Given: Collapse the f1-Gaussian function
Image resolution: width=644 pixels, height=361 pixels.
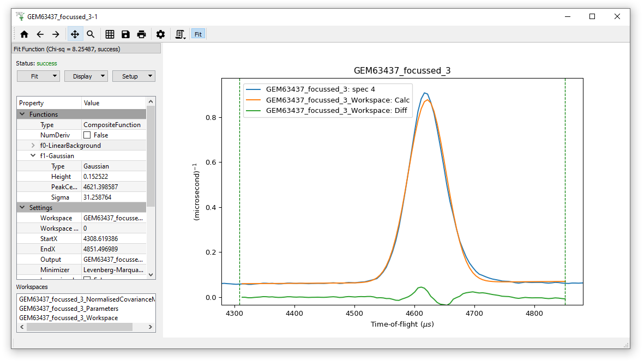Looking at the screenshot, I should pyautogui.click(x=33, y=156).
